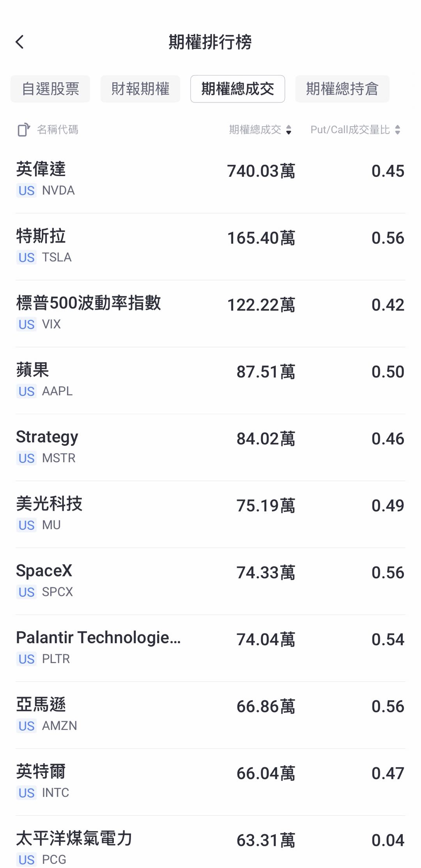View 亞馬遜 AMZN options
The image size is (421, 868).
tap(210, 715)
